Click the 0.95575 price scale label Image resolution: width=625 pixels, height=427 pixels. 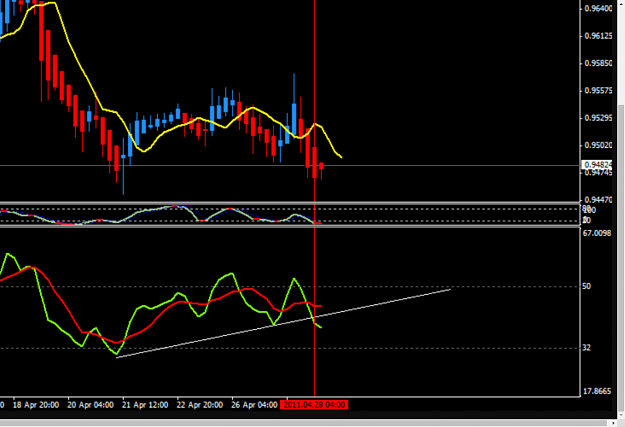coord(598,91)
